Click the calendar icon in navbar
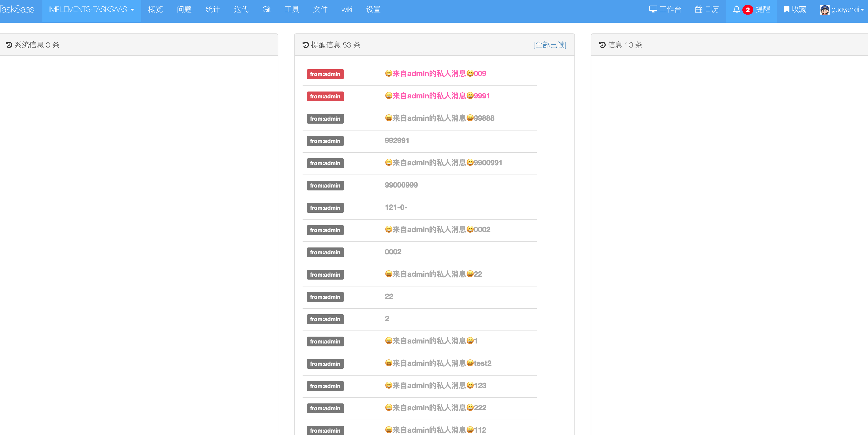The image size is (868, 435). coord(698,10)
